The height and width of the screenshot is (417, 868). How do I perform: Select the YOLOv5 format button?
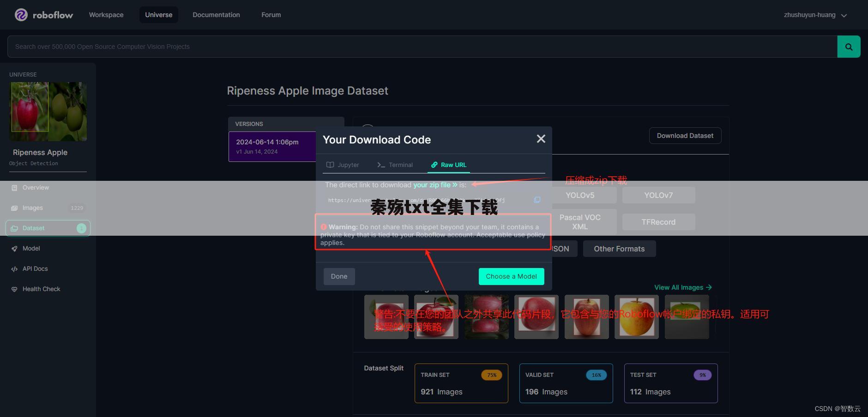click(580, 195)
